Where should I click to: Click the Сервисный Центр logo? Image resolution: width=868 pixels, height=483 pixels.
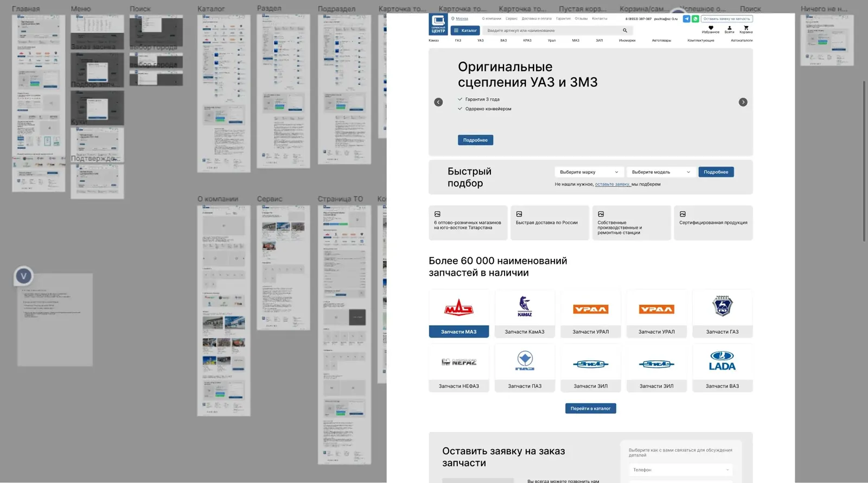coord(438,24)
